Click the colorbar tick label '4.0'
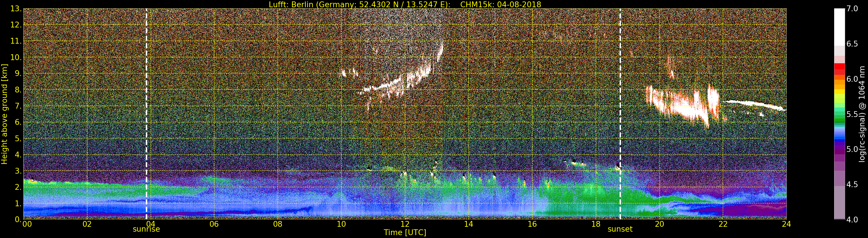Viewport: 868px width, 238px height. pyautogui.click(x=852, y=220)
